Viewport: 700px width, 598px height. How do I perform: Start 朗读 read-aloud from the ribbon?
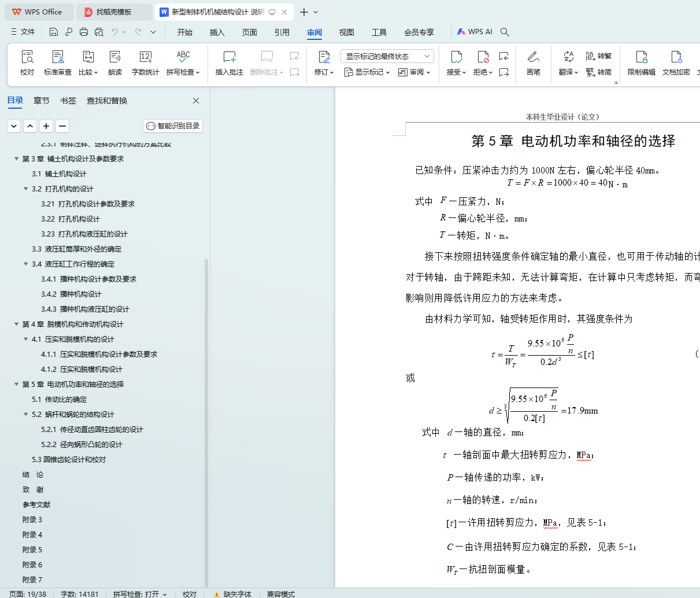115,63
